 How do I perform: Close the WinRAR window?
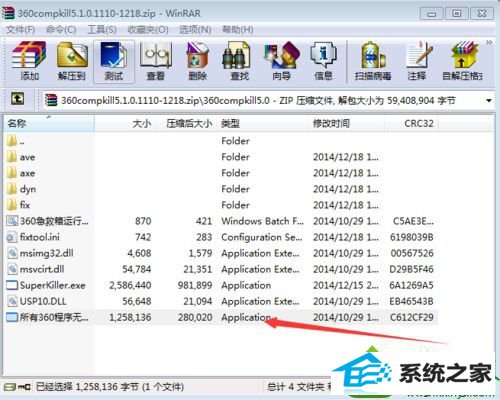coord(482,14)
